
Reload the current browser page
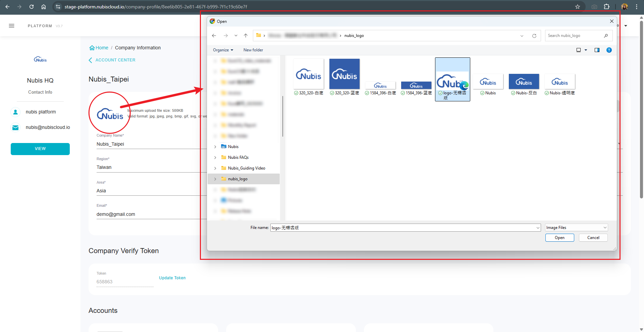[x=32, y=7]
